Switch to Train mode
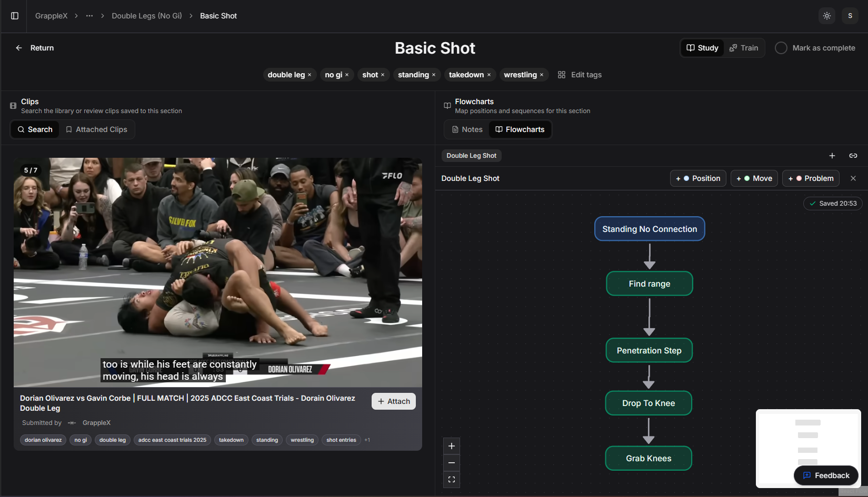Viewport: 868px width, 497px height. pos(744,48)
